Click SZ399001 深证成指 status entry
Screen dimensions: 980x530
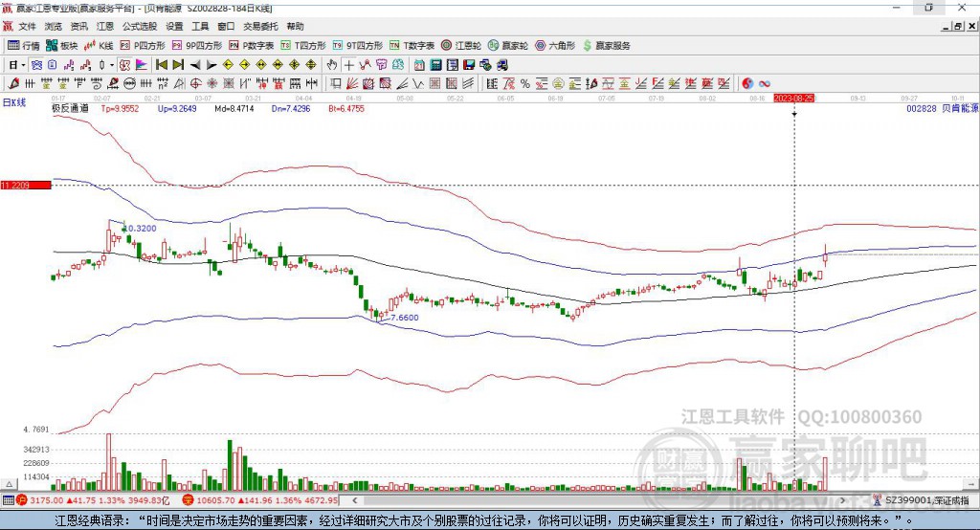(921, 500)
